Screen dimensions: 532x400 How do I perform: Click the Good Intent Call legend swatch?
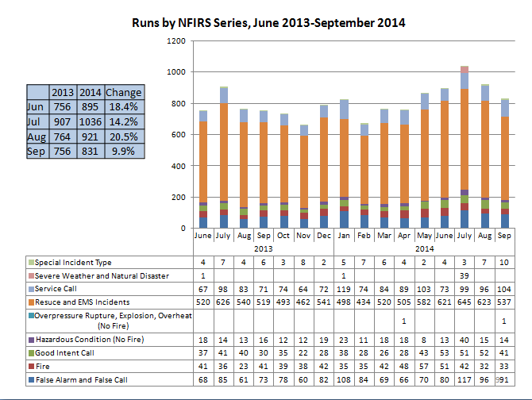[31, 353]
